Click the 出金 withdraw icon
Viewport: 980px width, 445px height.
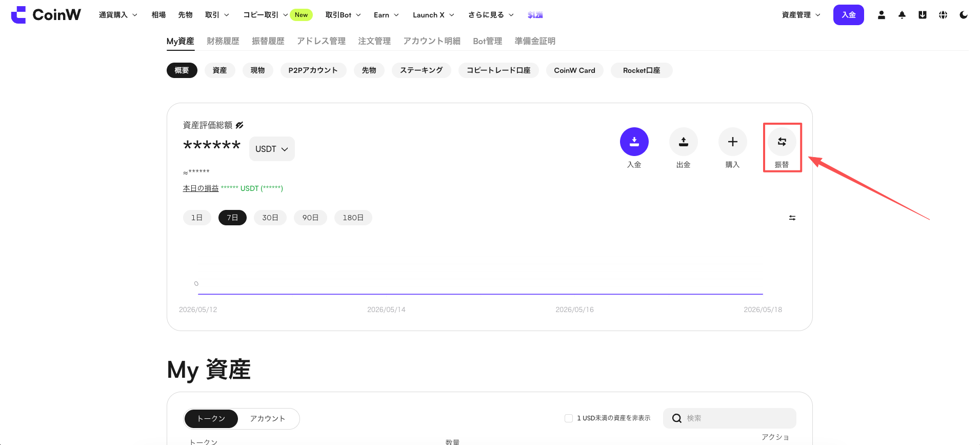[x=684, y=142]
